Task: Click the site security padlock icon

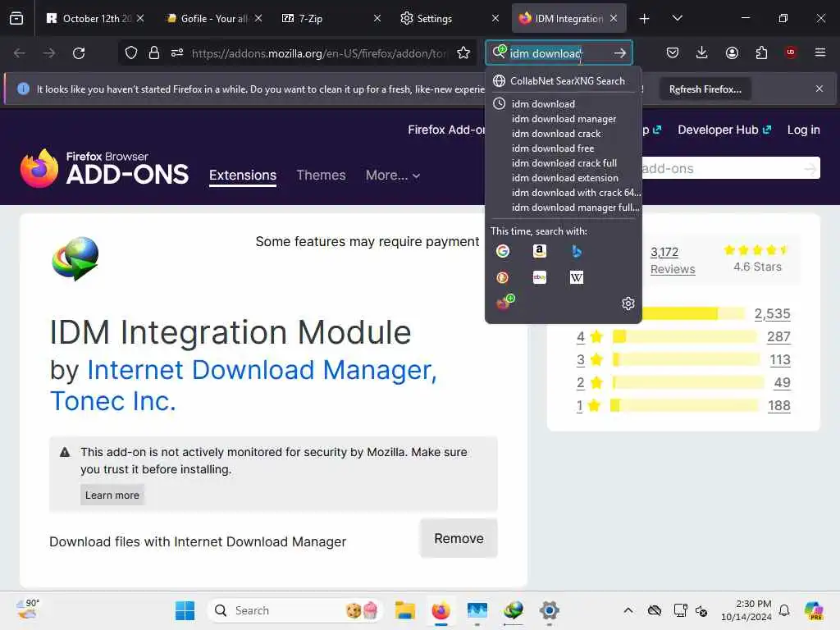Action: (x=154, y=53)
